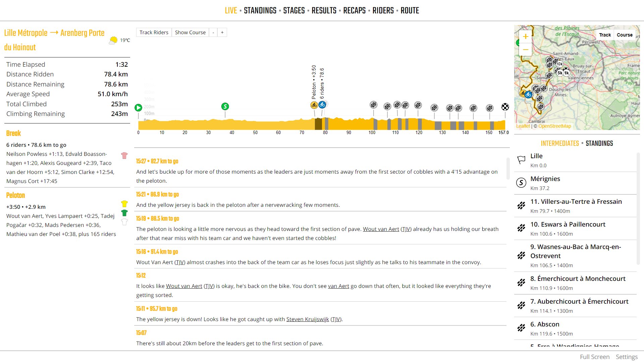The width and height of the screenshot is (644, 362).
Task: Click the 5k marker on the map
Action: click(x=560, y=73)
